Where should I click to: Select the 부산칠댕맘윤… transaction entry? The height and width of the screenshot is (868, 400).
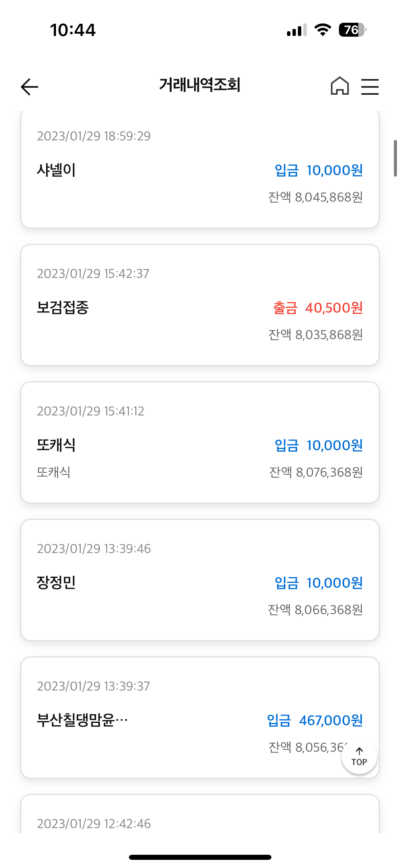200,718
